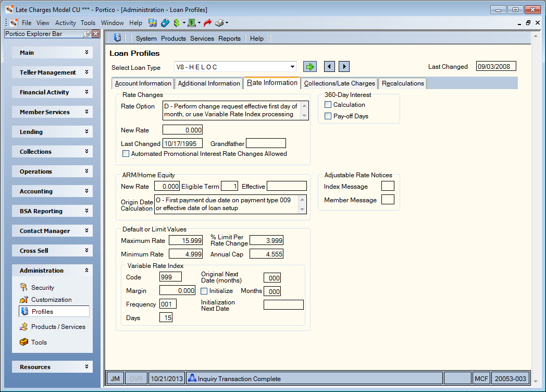Click the green arrow go button
The image size is (546, 392).
309,67
